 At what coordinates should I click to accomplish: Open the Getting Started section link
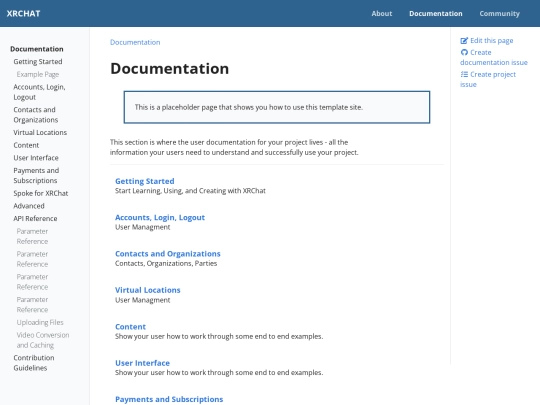[x=145, y=181]
